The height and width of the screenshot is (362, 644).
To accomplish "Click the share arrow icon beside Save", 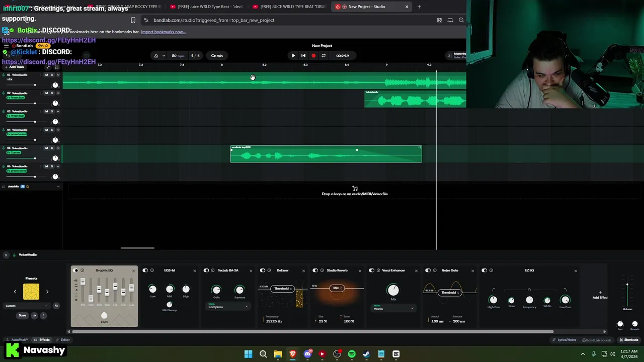I will (x=34, y=316).
